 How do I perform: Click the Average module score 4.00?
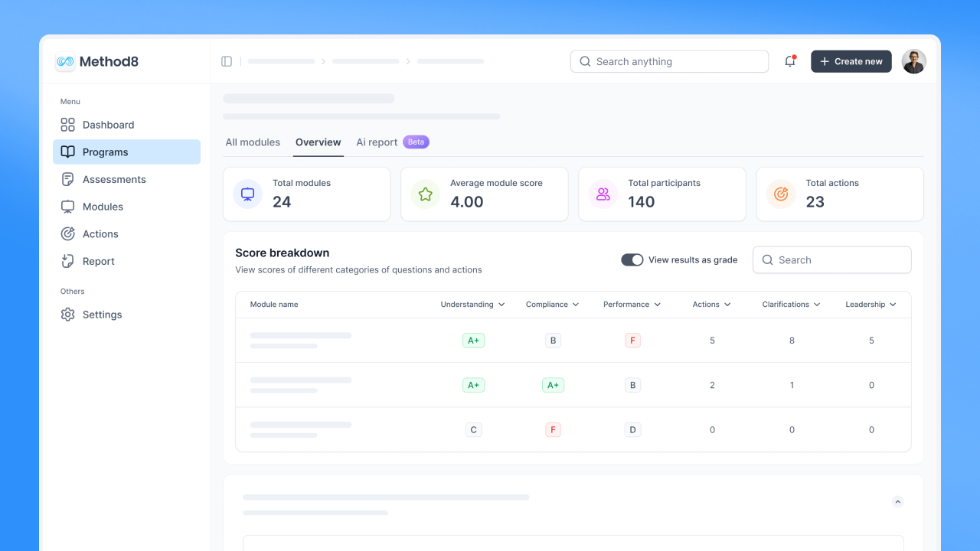pyautogui.click(x=467, y=202)
